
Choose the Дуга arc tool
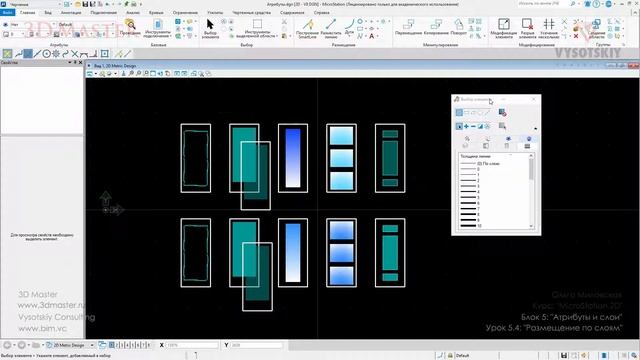click(349, 27)
